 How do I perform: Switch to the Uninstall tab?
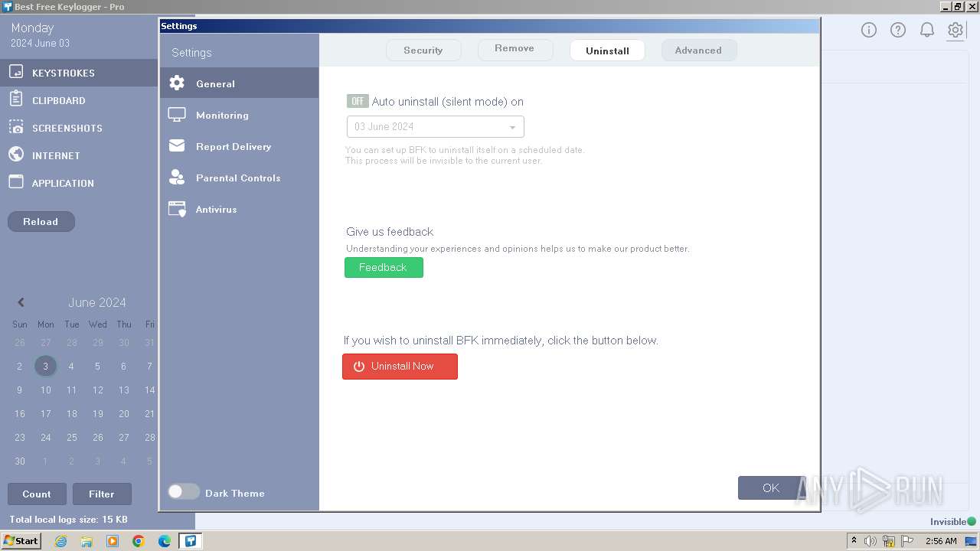[x=607, y=51]
